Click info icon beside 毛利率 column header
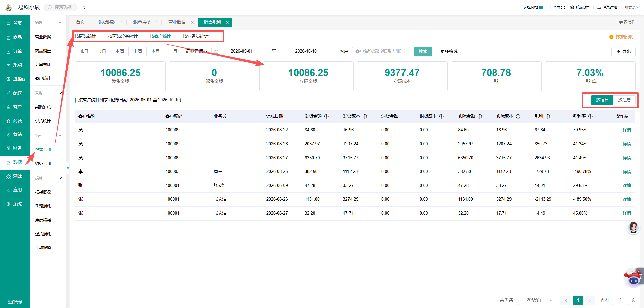 point(590,116)
